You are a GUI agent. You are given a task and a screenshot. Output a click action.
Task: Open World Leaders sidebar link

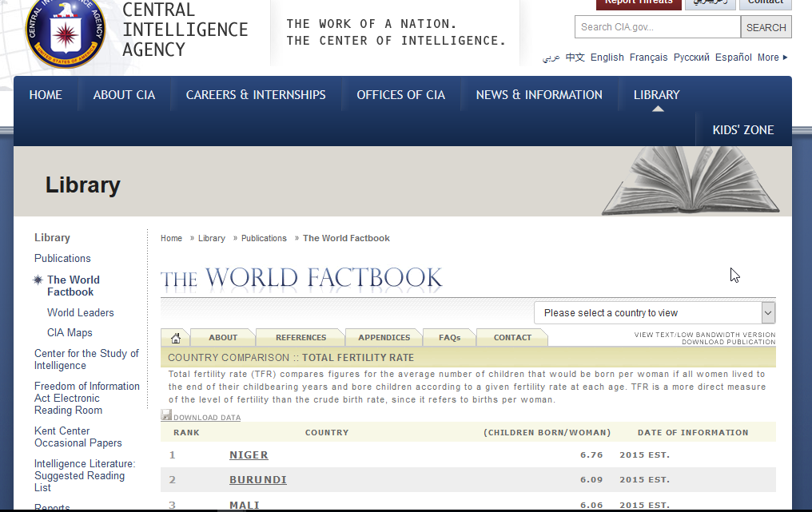(80, 312)
